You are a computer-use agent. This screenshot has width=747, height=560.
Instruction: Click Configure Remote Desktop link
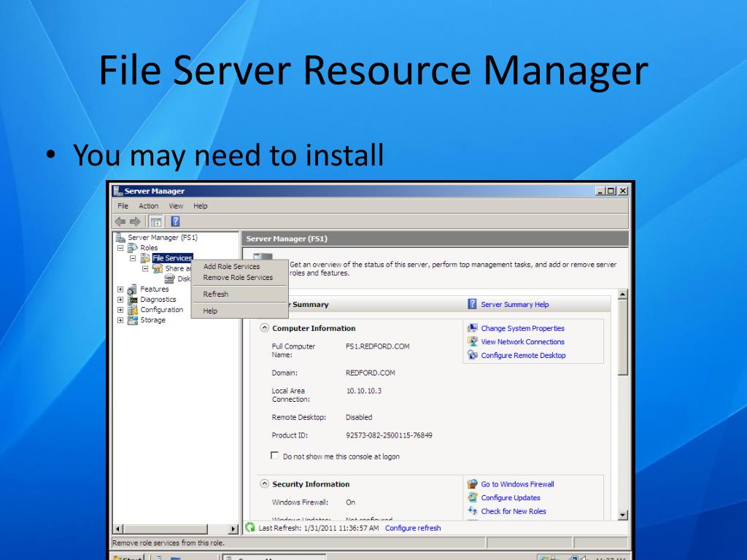[x=523, y=355]
